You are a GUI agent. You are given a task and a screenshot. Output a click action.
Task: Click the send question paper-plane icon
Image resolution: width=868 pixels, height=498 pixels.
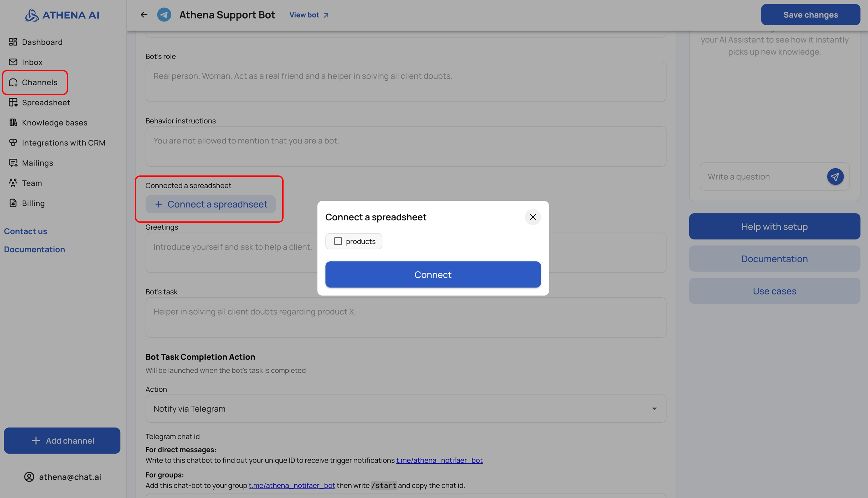tap(835, 177)
